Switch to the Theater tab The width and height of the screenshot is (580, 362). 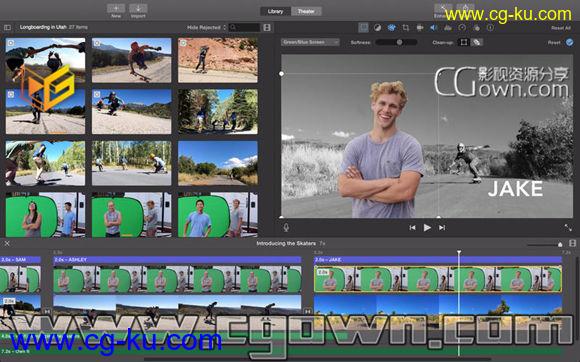[x=306, y=11]
